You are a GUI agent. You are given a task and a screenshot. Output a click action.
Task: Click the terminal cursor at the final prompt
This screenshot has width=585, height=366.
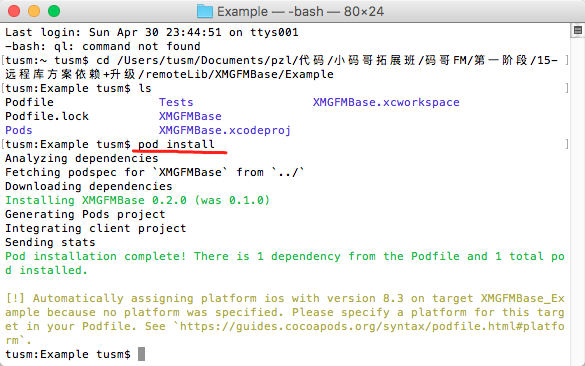point(141,354)
